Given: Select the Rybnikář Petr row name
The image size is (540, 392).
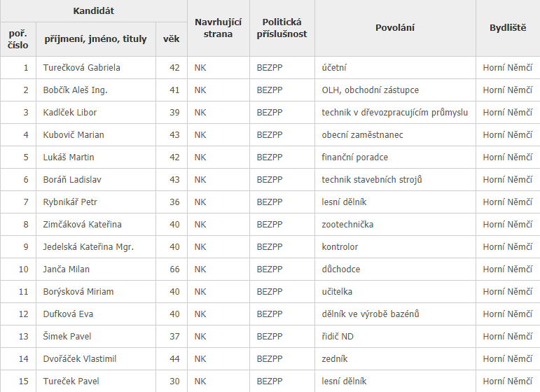Looking at the screenshot, I should [70, 202].
